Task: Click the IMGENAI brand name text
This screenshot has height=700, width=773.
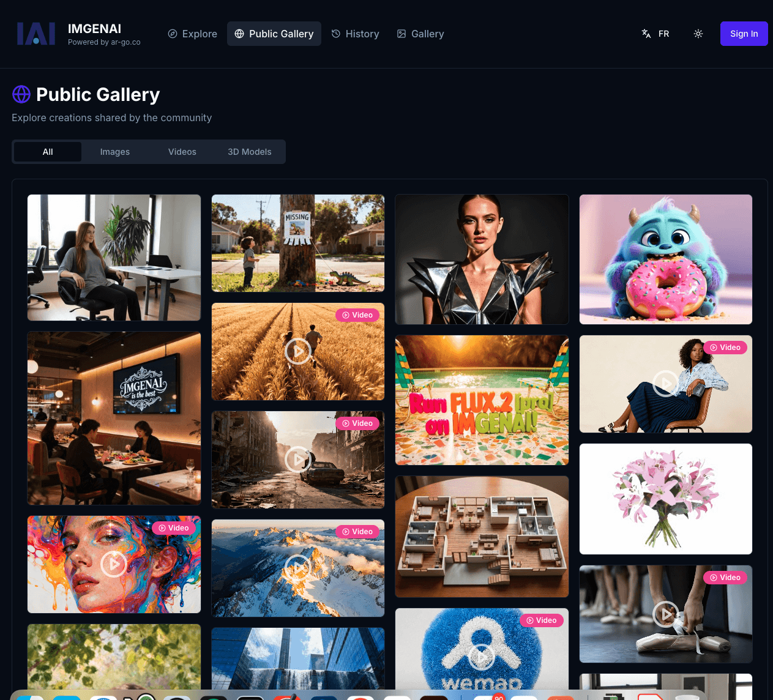Action: pos(94,29)
